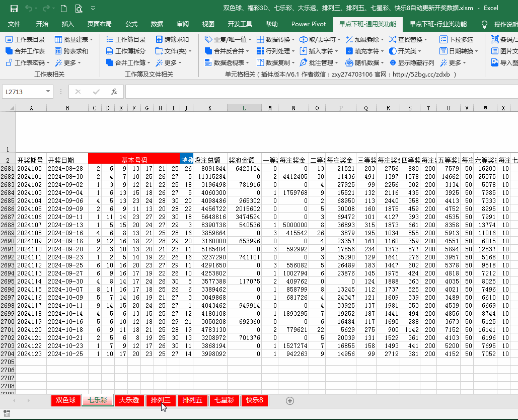Open the 页面布局 ribbon tab
The width and height of the screenshot is (518, 420).
pyautogui.click(x=100, y=24)
